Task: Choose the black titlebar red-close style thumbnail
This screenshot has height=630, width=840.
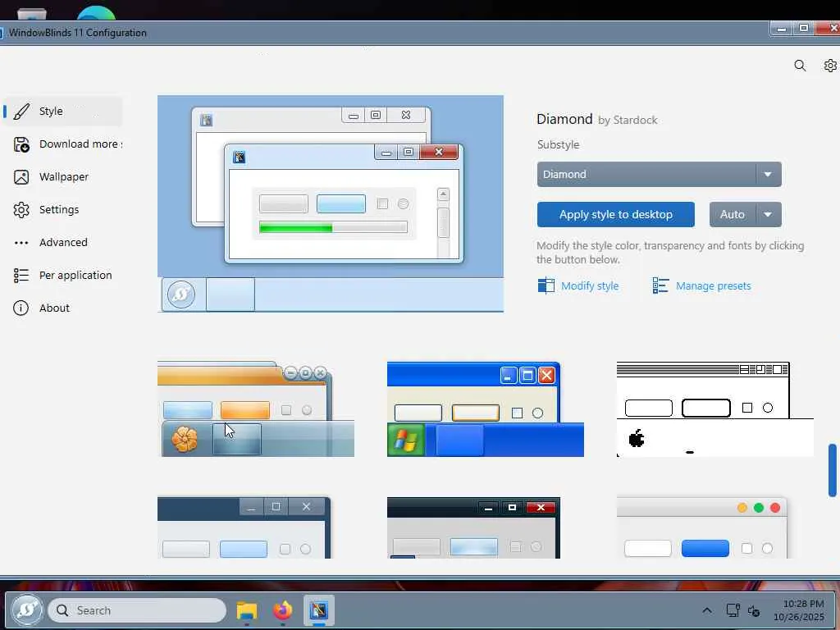Action: 473,527
